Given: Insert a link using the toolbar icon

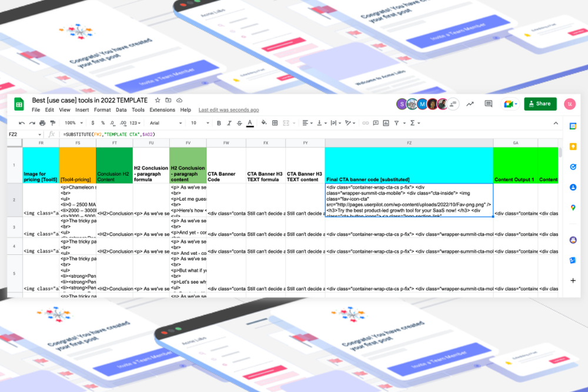Looking at the screenshot, I should pos(365,123).
